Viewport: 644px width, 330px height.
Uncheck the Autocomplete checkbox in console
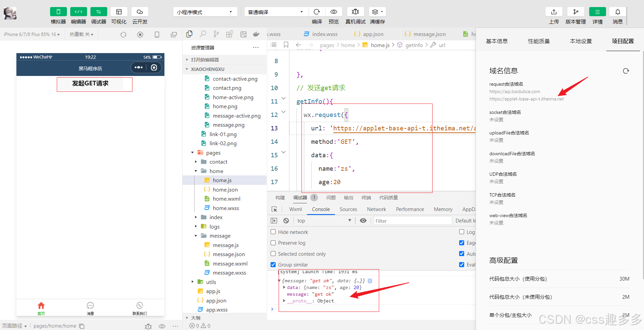click(x=461, y=254)
